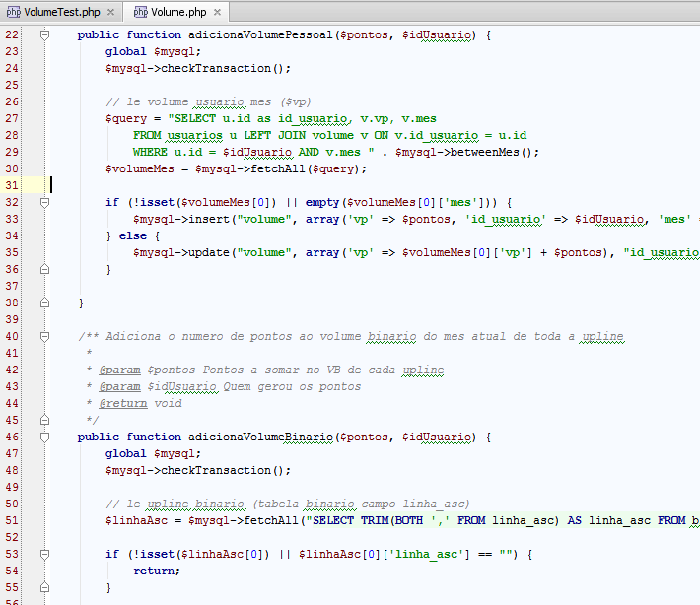Screen dimensions: 700x605
Task: Click the PHP file icon on Volume.php tab
Action: 141,12
